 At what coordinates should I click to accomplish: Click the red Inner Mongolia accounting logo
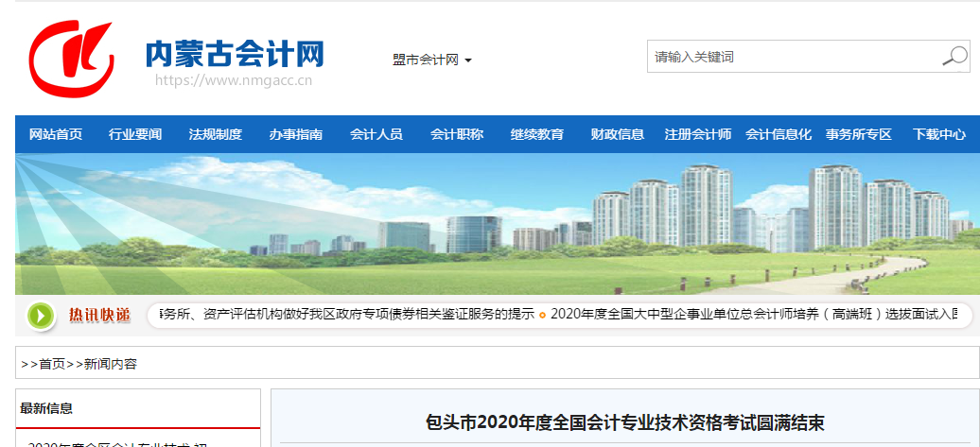(x=71, y=59)
